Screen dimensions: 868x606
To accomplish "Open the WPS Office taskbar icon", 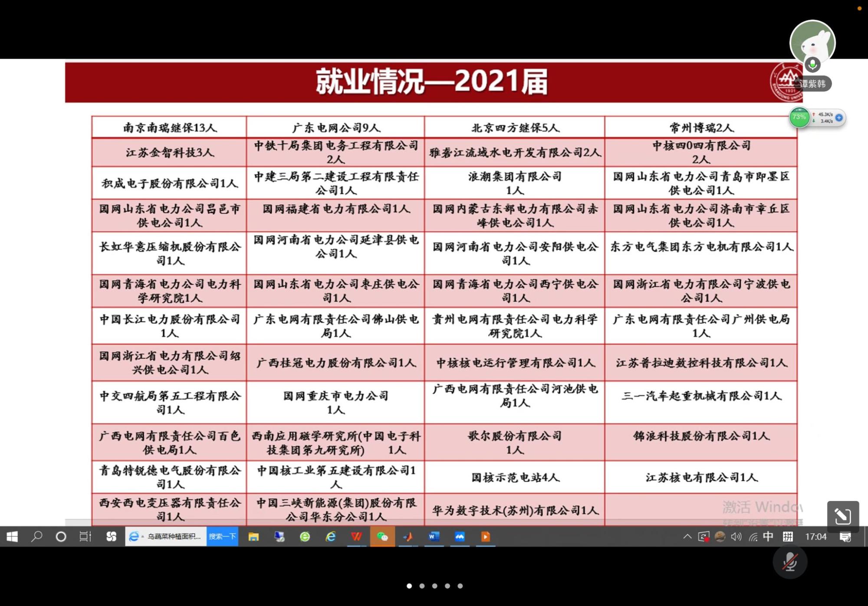I will [x=356, y=537].
